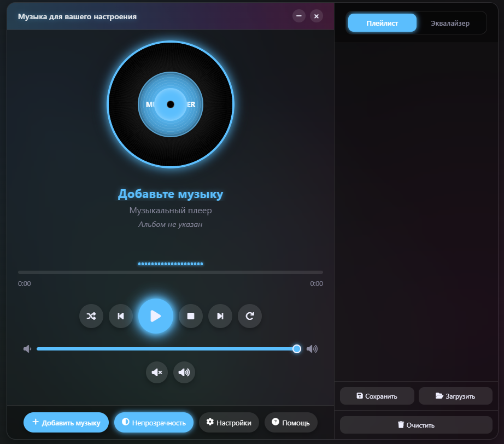This screenshot has width=504, height=444.
Task: Click the Добавить музыку button
Action: point(66,423)
